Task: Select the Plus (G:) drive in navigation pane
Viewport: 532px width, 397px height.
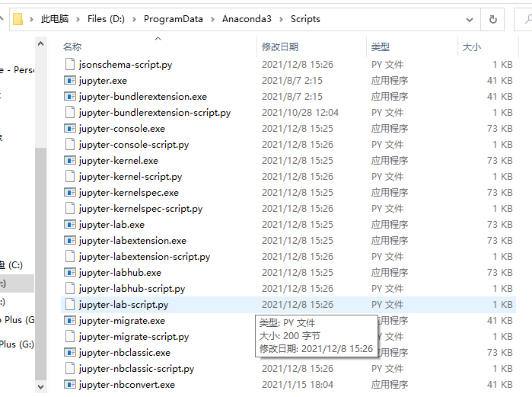Action: (17, 344)
